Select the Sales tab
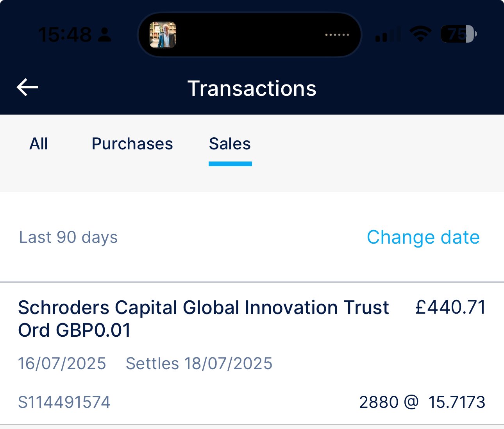 tap(230, 144)
